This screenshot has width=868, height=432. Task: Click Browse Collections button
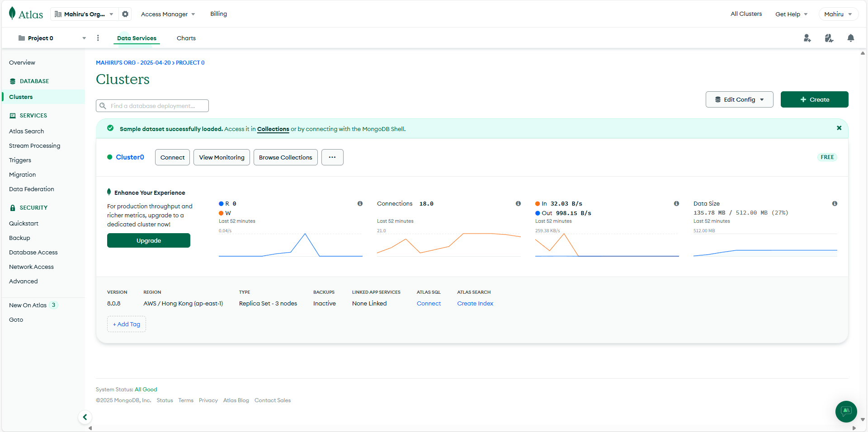tap(285, 157)
